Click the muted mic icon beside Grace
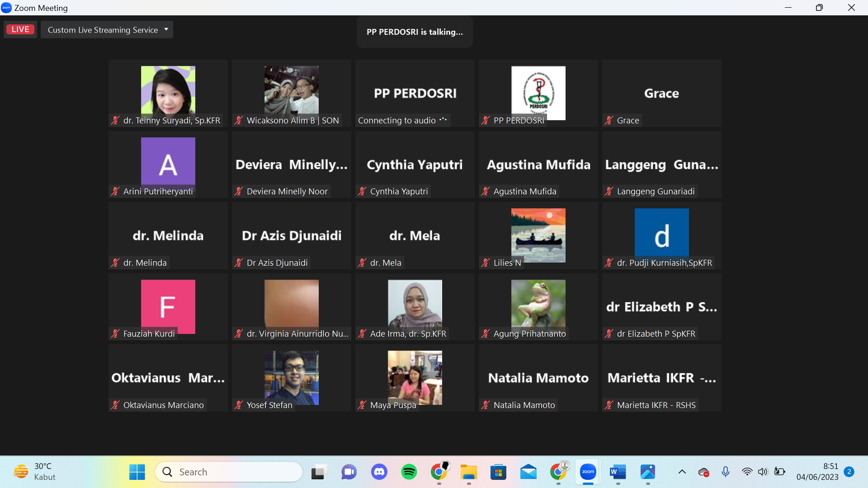Image resolution: width=868 pixels, height=488 pixels. coord(609,120)
